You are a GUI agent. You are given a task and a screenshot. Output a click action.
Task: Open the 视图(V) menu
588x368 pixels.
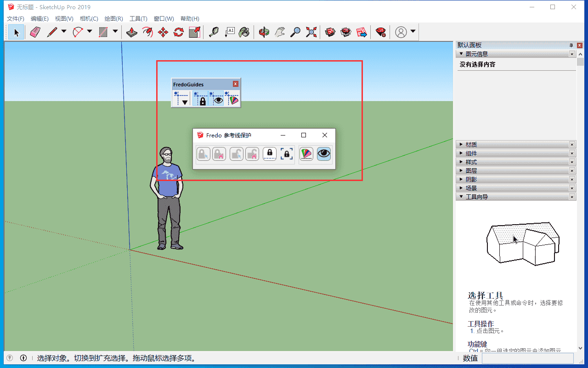(x=64, y=19)
